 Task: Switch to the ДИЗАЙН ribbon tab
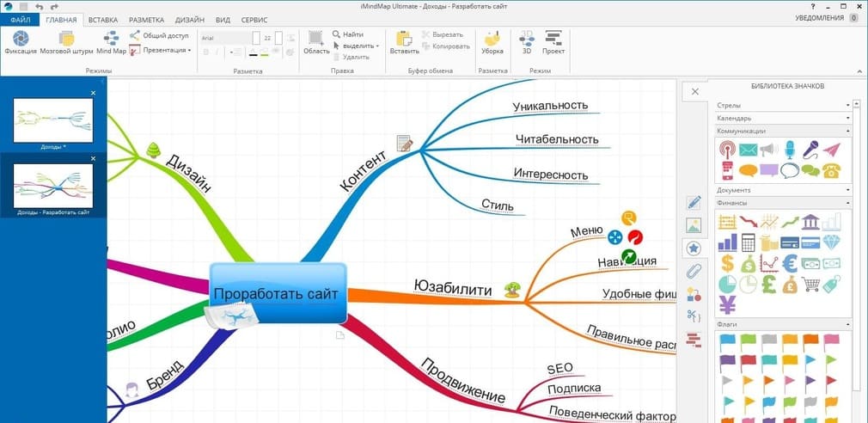190,20
